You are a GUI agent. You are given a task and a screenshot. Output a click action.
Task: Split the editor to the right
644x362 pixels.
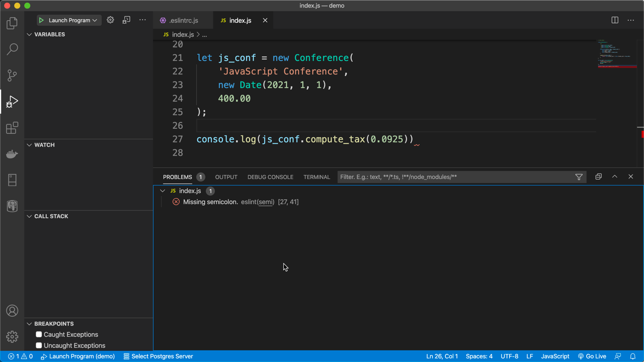[615, 20]
